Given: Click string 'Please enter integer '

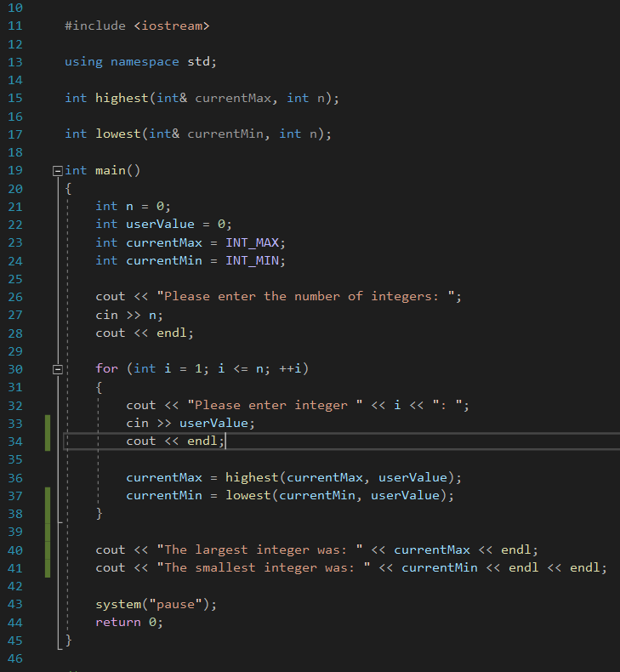Looking at the screenshot, I should [x=275, y=406].
